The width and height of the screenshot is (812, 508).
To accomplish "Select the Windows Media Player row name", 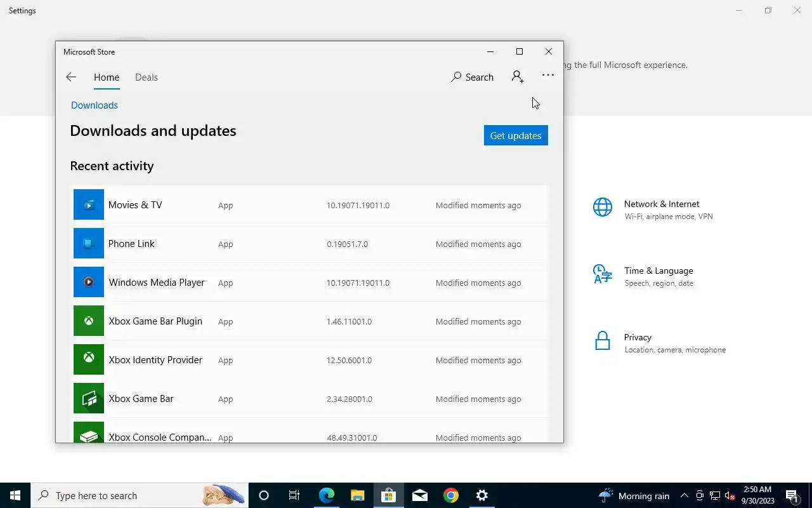I will tap(157, 282).
